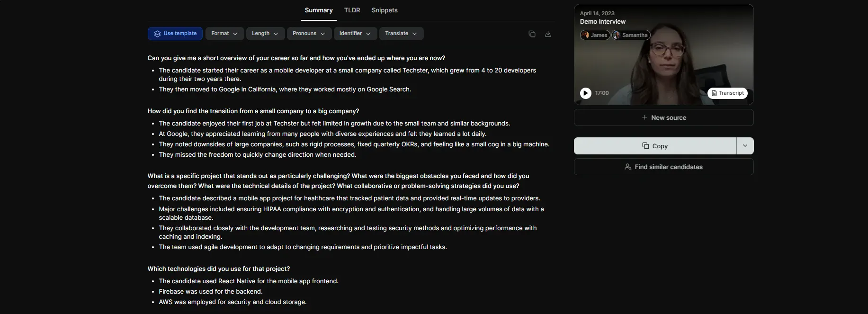Open the Format dropdown

[x=224, y=33]
